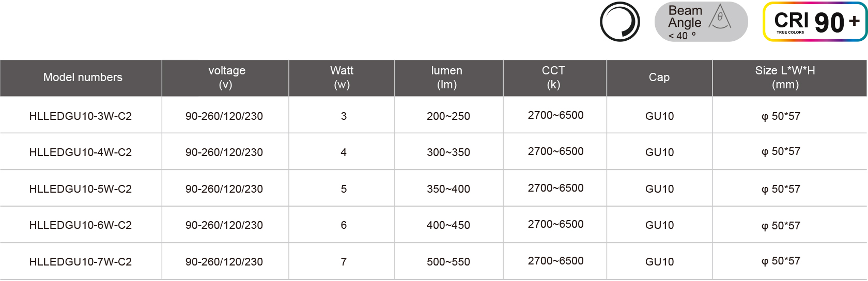
Task: Click the CCT (k) column header
Action: pyautogui.click(x=553, y=77)
